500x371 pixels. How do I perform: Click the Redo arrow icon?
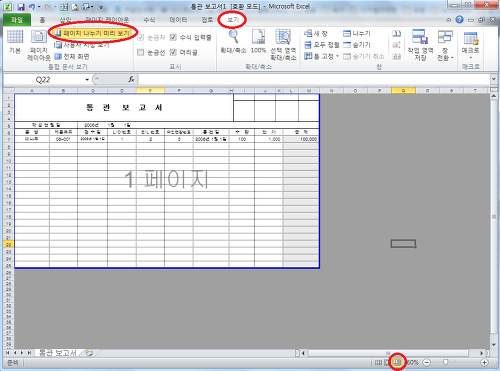48,7
